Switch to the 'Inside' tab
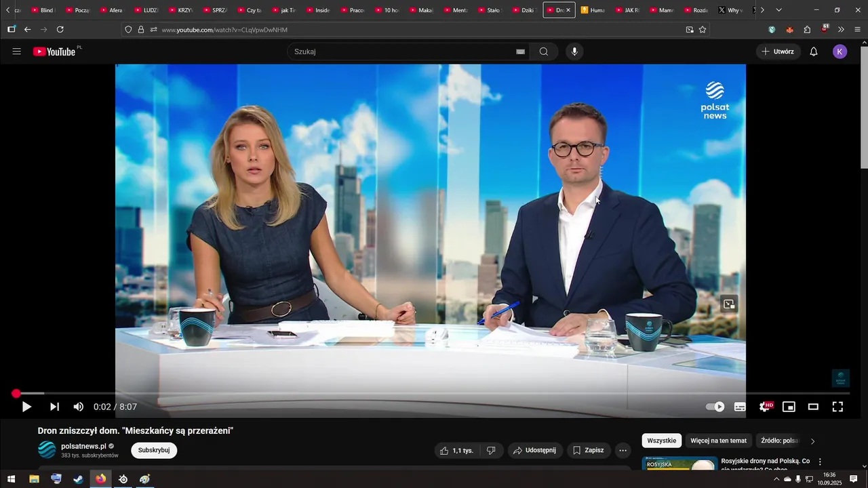Image resolution: width=868 pixels, height=488 pixels. tap(318, 10)
